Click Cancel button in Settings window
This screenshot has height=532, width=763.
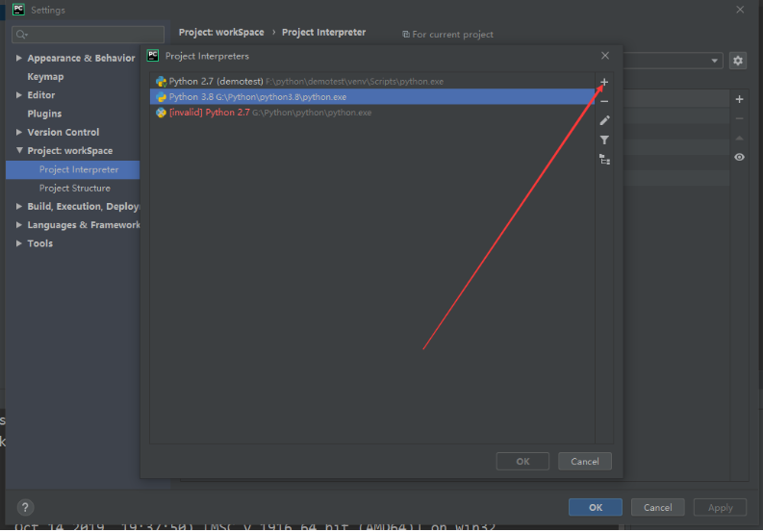pyautogui.click(x=657, y=507)
